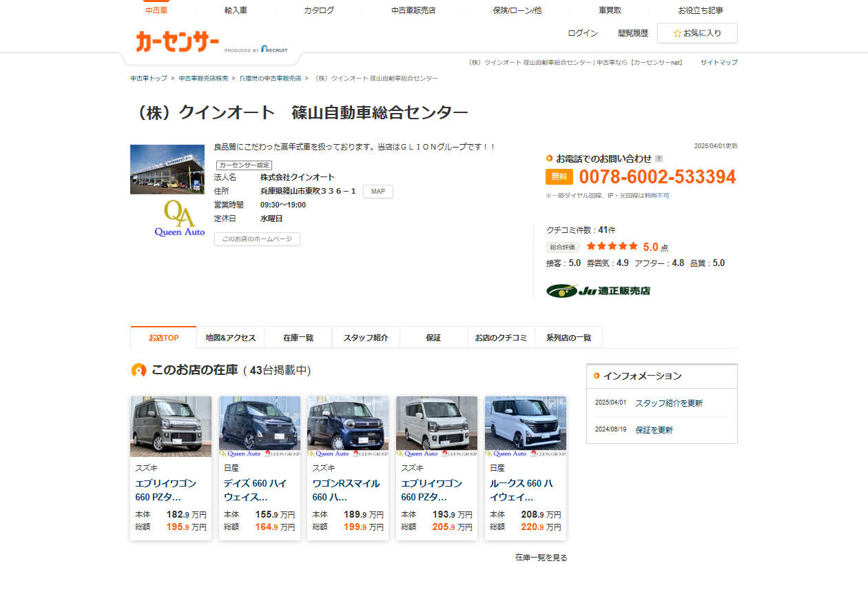Viewport: 868px width, 590px height.
Task: Click the 営業時間 09:30～19:00 value
Action: (x=283, y=205)
